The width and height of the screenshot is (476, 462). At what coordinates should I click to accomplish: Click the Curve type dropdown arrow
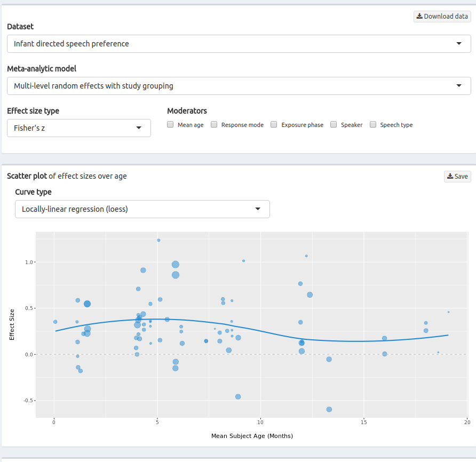click(x=258, y=209)
